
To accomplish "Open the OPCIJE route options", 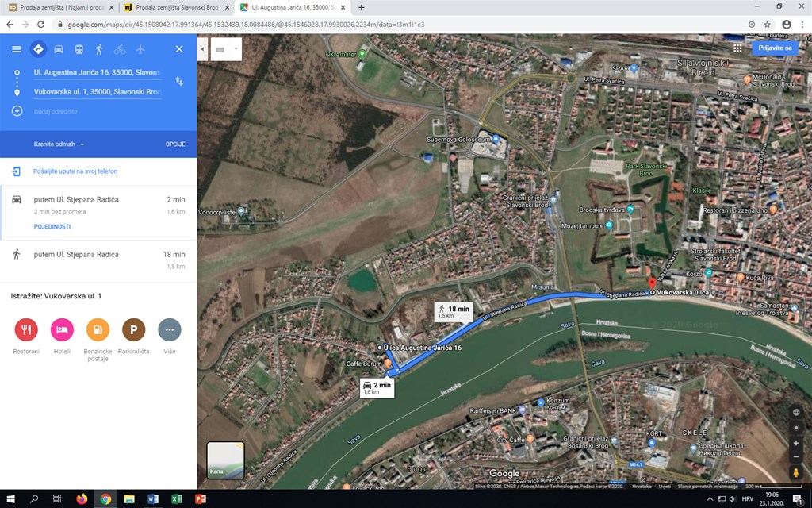I will click(x=174, y=144).
